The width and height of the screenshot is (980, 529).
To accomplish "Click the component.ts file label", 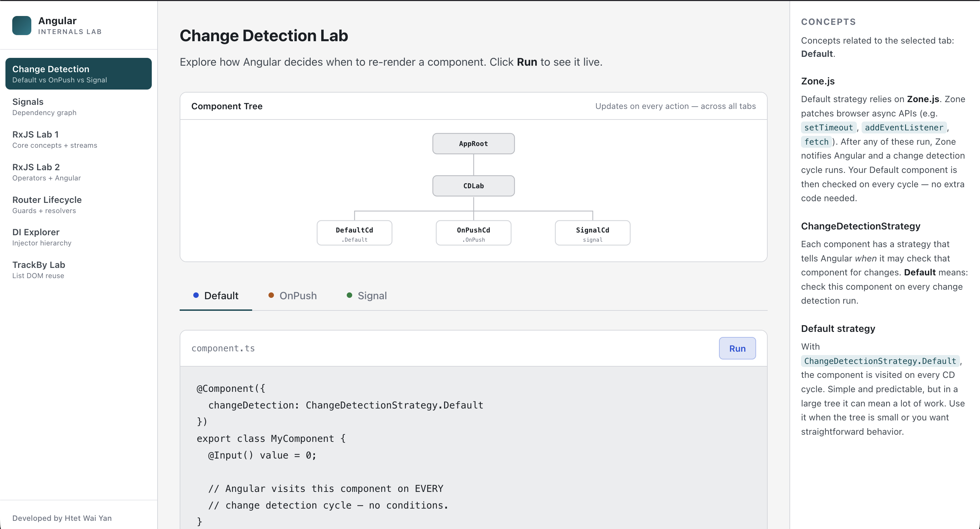I will (x=223, y=348).
